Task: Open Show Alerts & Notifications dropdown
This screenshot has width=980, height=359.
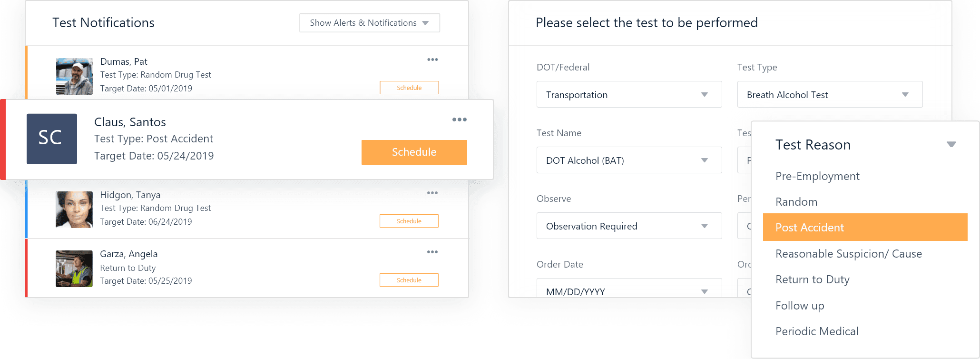Action: pyautogui.click(x=370, y=23)
